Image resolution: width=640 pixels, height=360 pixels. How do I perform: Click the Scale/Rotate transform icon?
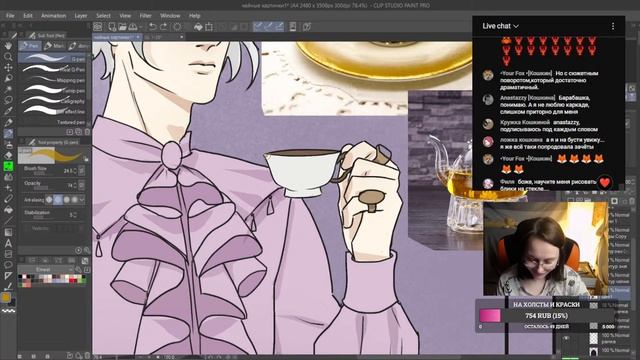click(x=209, y=27)
